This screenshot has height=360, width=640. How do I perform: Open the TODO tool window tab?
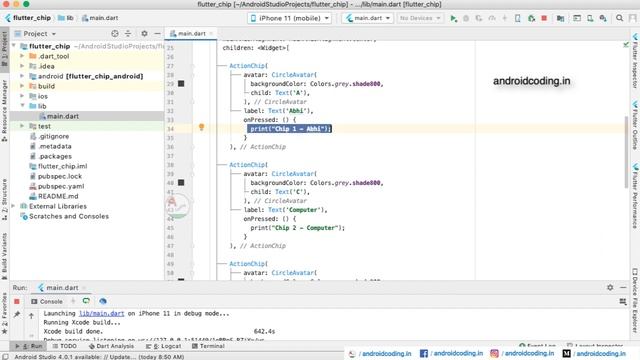[64, 346]
